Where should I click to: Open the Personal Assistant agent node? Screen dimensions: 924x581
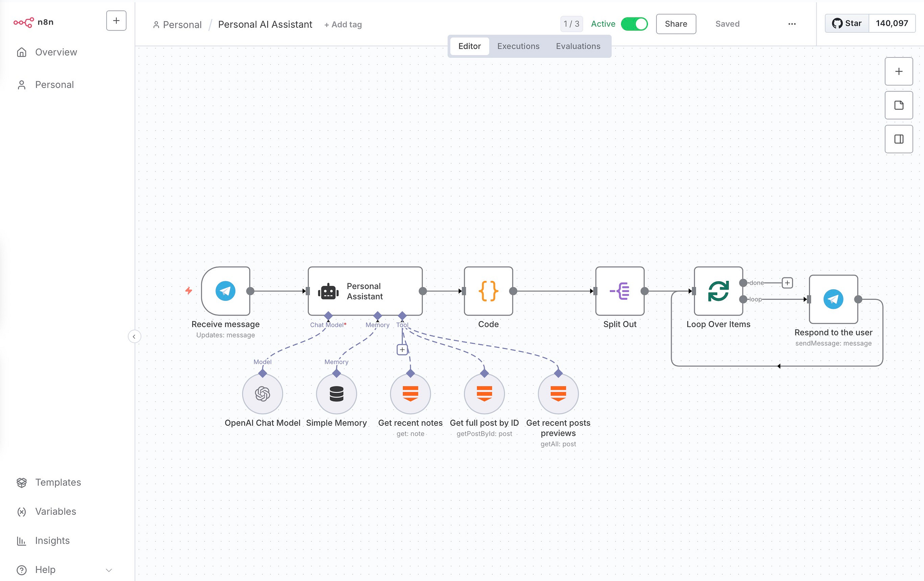[x=365, y=291]
